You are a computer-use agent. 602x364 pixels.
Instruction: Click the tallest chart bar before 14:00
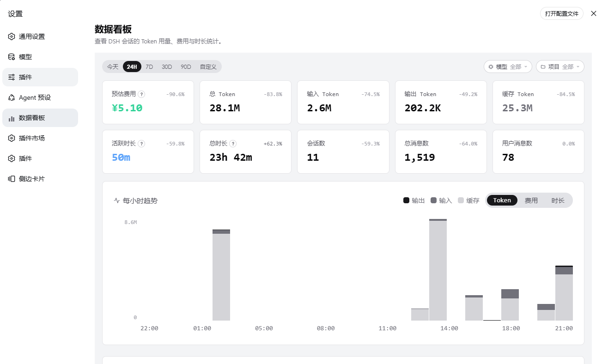point(438,270)
